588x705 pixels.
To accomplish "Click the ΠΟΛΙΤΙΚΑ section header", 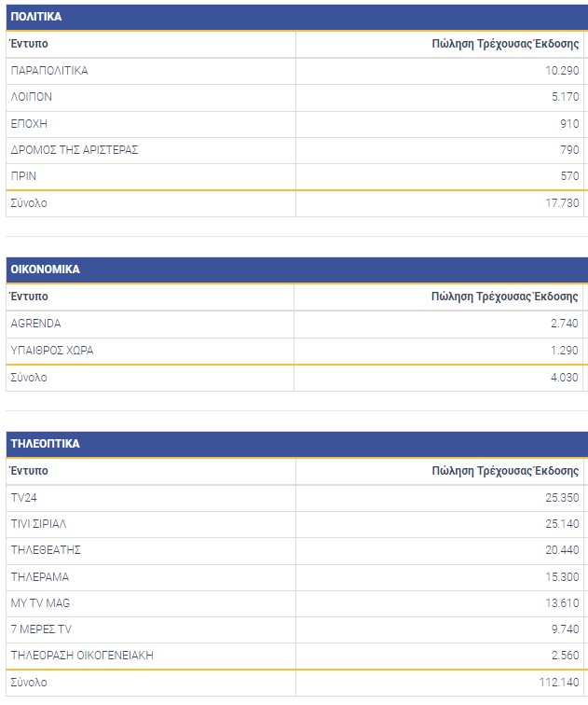I will (x=35, y=17).
